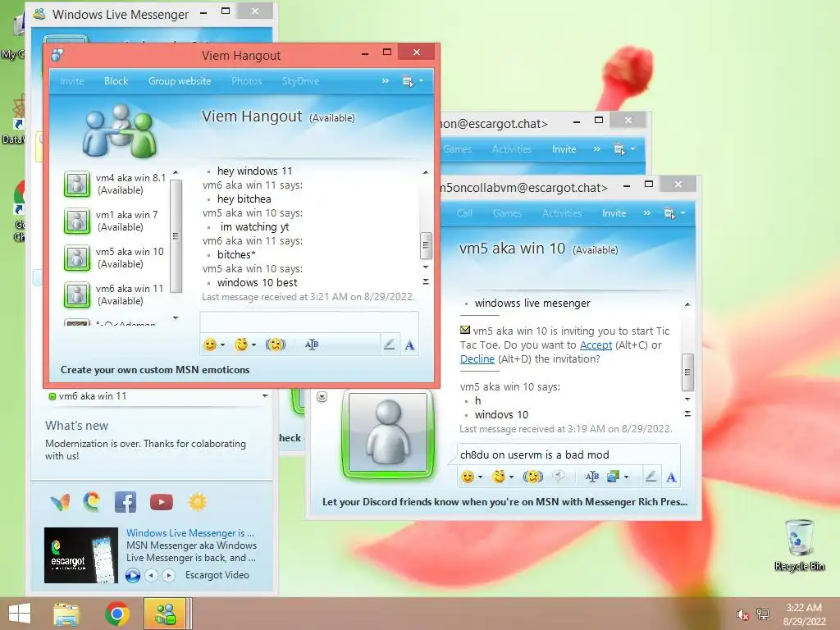Viewport: 840px width, 630px height.
Task: Accept the Tic Tac Toe invitation
Action: 596,345
